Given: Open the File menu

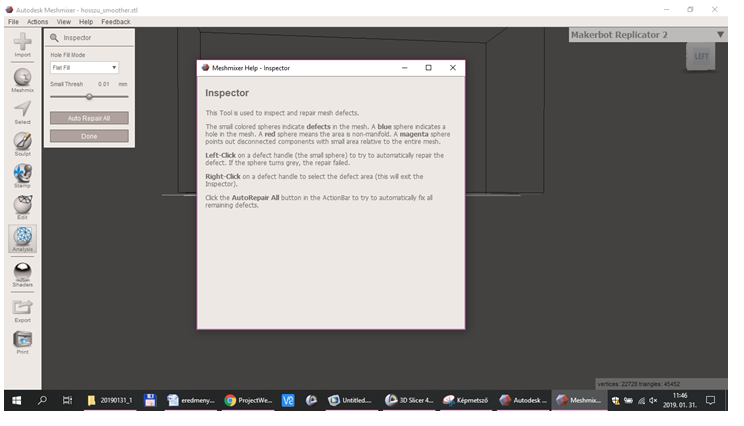Looking at the screenshot, I should [x=12, y=21].
